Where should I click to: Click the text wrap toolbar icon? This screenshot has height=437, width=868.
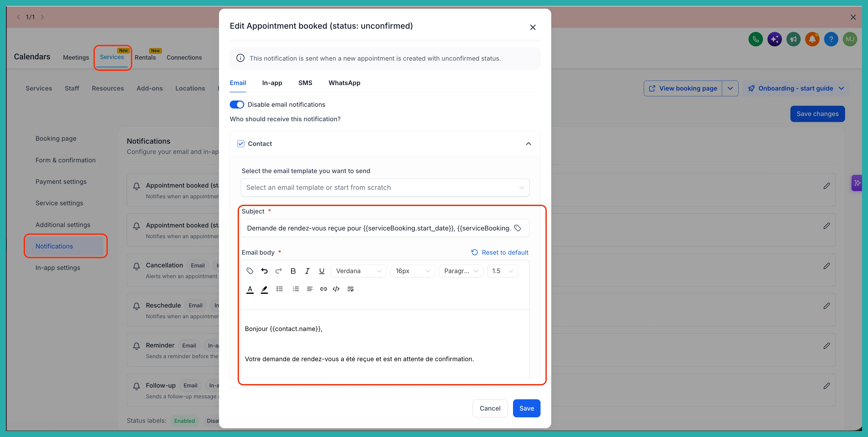tap(350, 289)
